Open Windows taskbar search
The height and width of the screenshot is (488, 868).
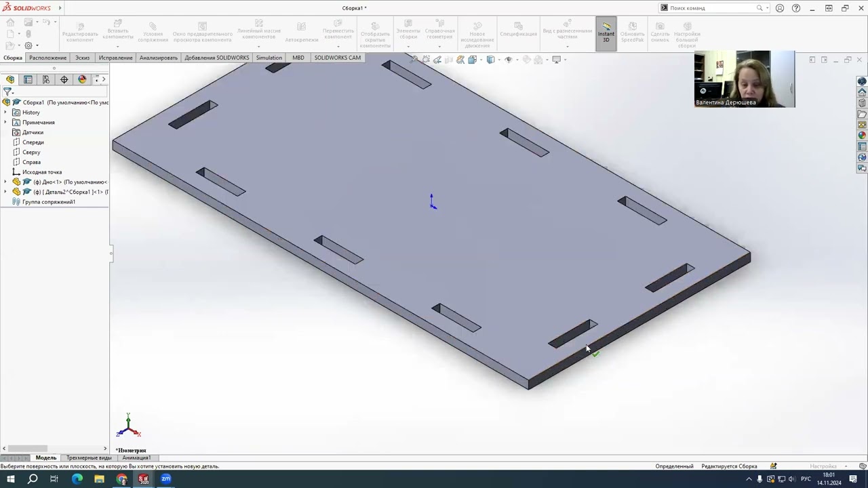tap(32, 479)
